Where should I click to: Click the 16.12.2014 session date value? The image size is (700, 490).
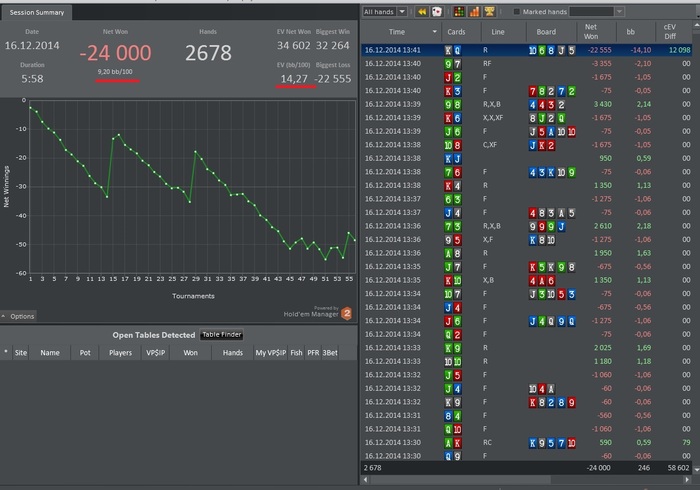[32, 46]
